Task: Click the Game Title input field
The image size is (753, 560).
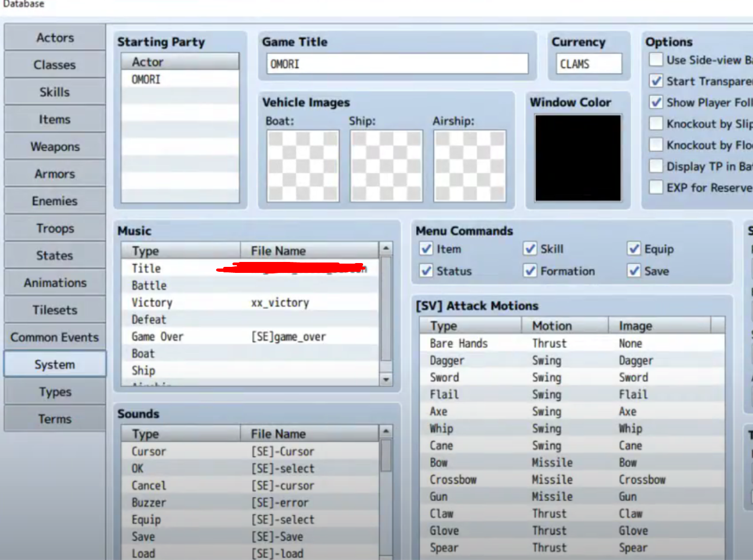Action: 398,64
